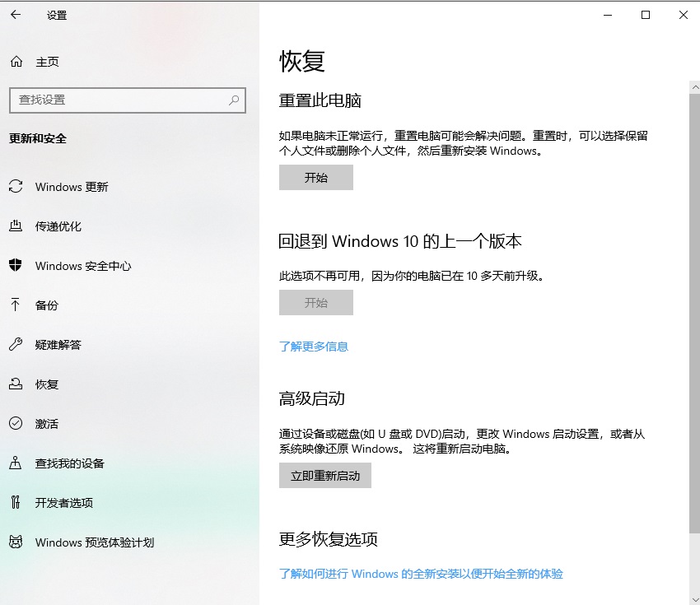Click the scrollbar up arrow
This screenshot has width=700, height=605.
click(x=694, y=87)
